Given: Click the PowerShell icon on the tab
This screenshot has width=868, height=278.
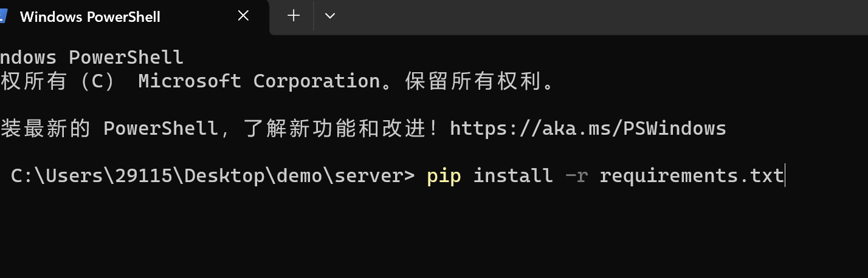Looking at the screenshot, I should pyautogui.click(x=3, y=16).
